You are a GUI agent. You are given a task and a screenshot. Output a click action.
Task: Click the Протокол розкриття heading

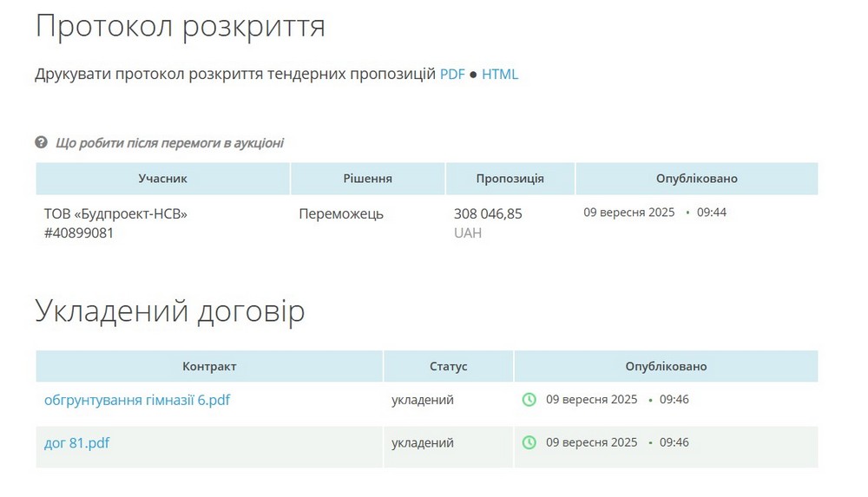pos(180,27)
